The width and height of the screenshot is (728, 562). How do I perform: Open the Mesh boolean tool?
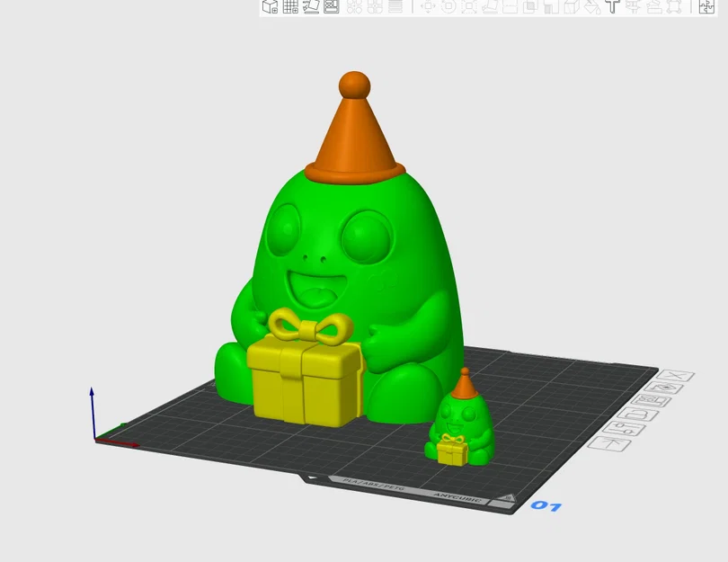[x=530, y=6]
